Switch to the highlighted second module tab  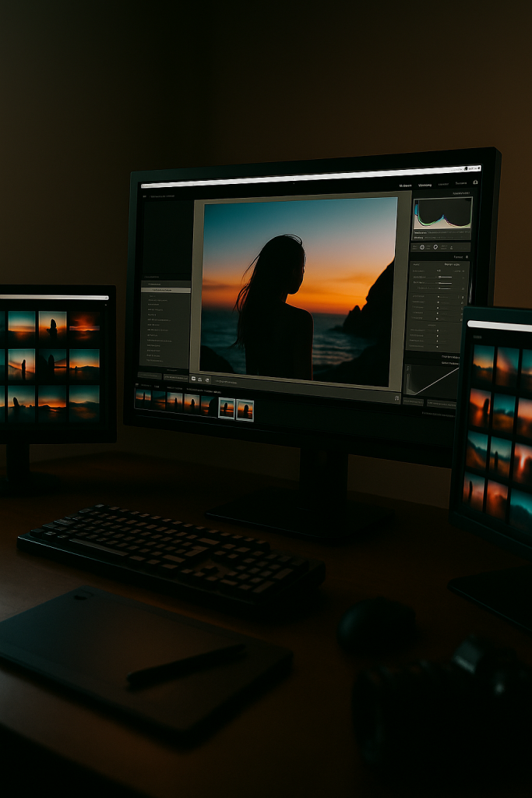point(425,185)
